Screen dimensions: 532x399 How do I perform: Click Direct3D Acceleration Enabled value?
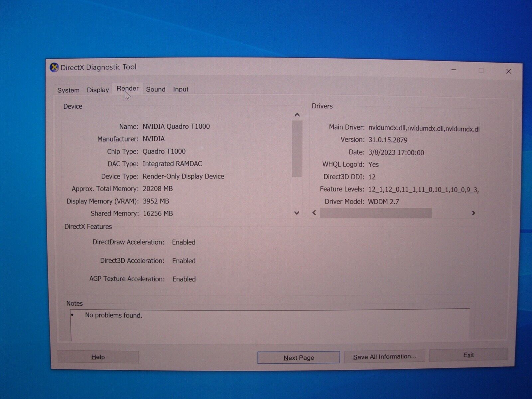(x=184, y=261)
